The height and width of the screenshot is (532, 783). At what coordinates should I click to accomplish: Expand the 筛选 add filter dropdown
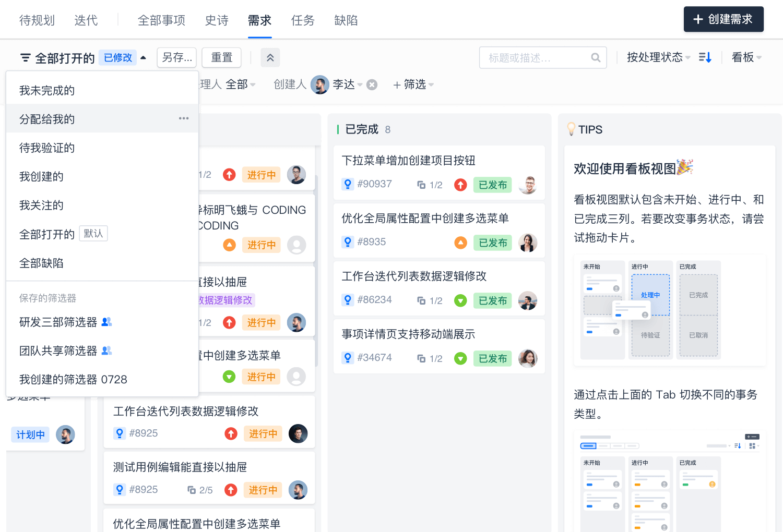[413, 84]
